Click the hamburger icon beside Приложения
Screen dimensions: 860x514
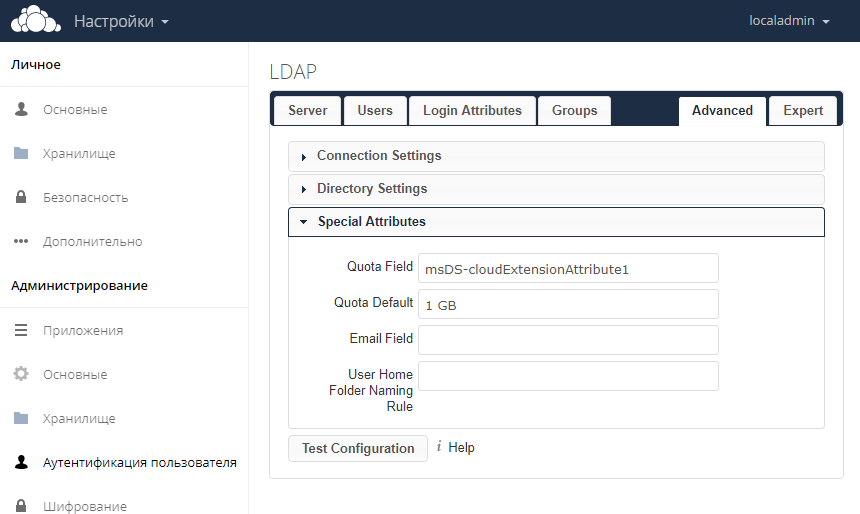click(x=21, y=330)
